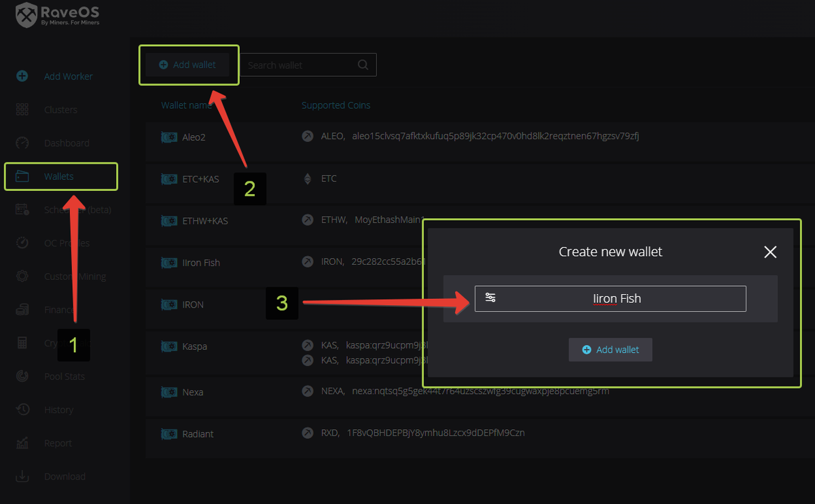Click the Clusters grid icon
This screenshot has height=504, width=815.
(22, 109)
